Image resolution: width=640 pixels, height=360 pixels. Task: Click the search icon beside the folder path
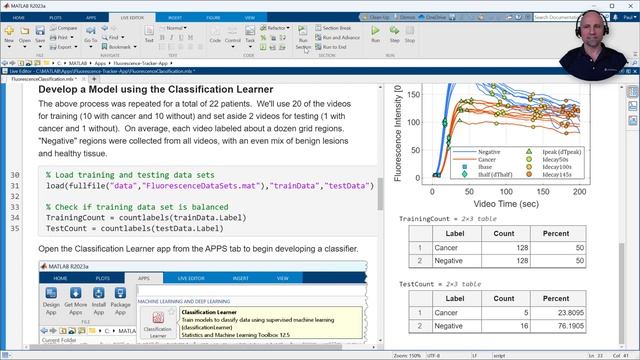coord(635,63)
